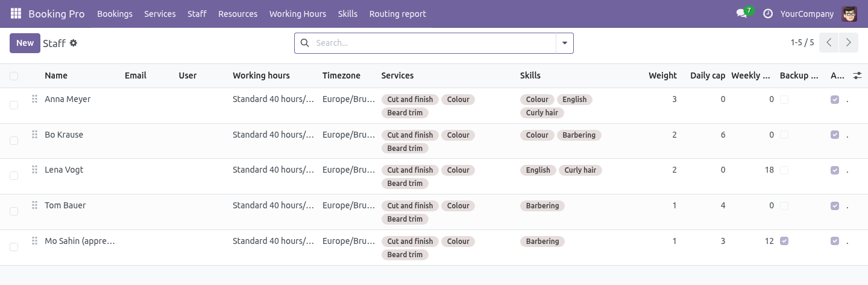Tick the row checkbox for Bo Krause
The image size is (868, 285).
pos(14,141)
